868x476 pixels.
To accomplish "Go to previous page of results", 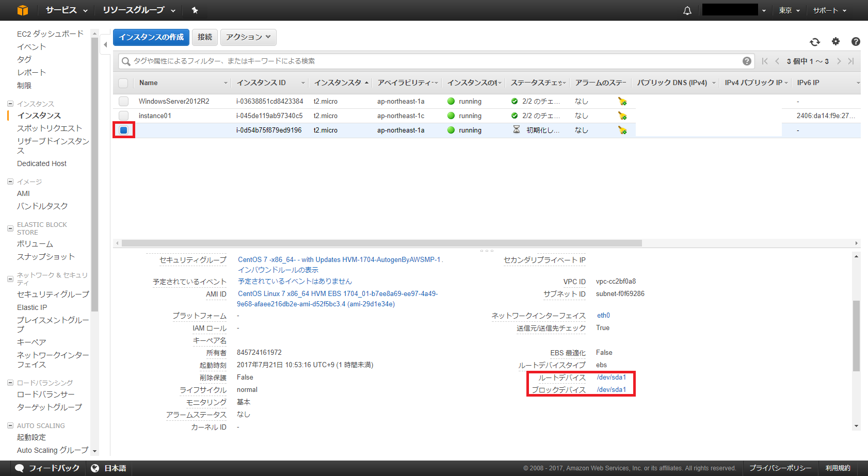I will click(777, 61).
